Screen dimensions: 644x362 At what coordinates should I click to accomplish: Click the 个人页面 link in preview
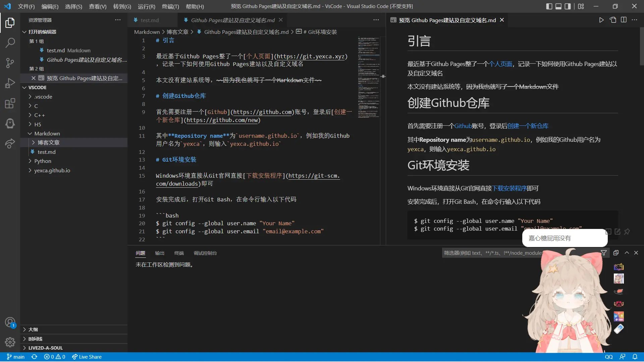click(500, 64)
